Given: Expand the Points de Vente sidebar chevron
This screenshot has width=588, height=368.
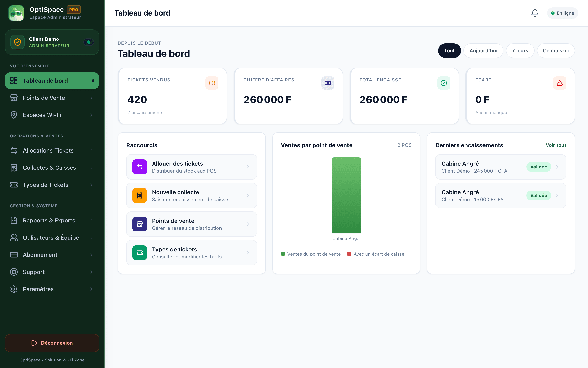Looking at the screenshot, I should pyautogui.click(x=91, y=98).
